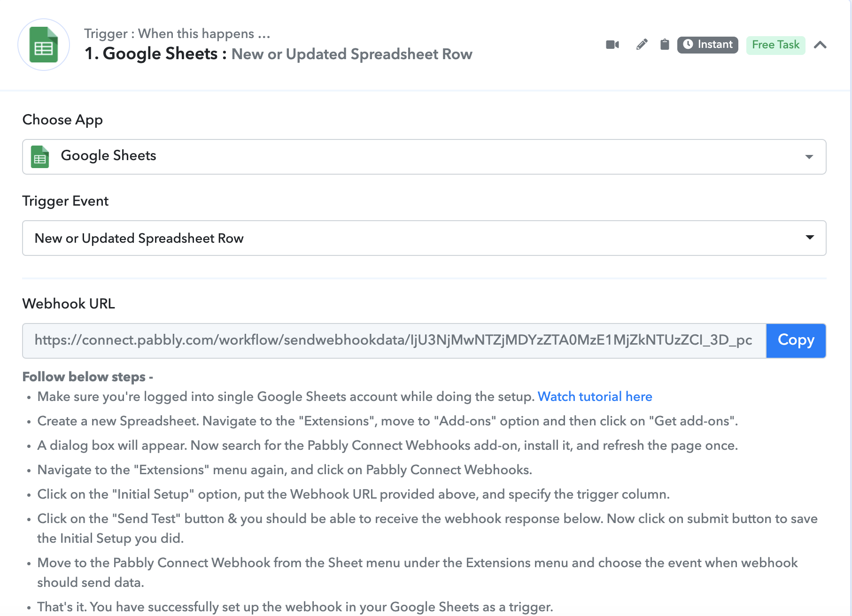The height and width of the screenshot is (616, 852).
Task: Click the Webhook URL label
Action: click(69, 304)
